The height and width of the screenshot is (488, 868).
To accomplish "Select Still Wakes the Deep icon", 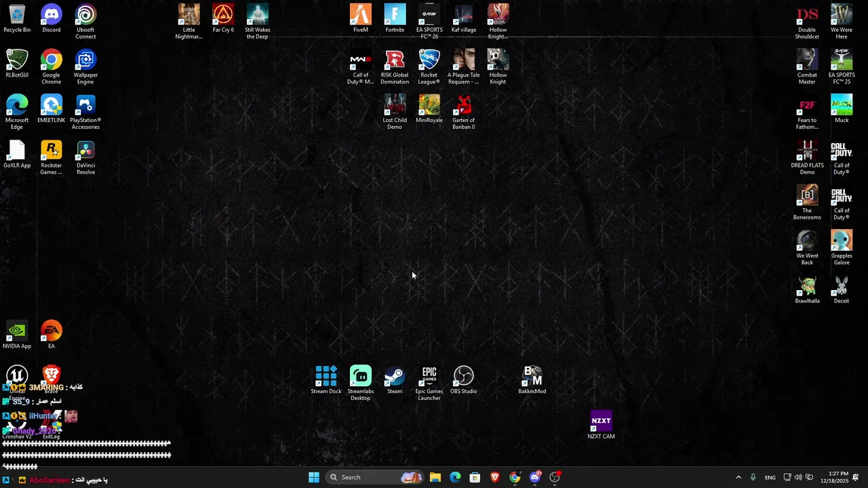I will click(x=258, y=22).
